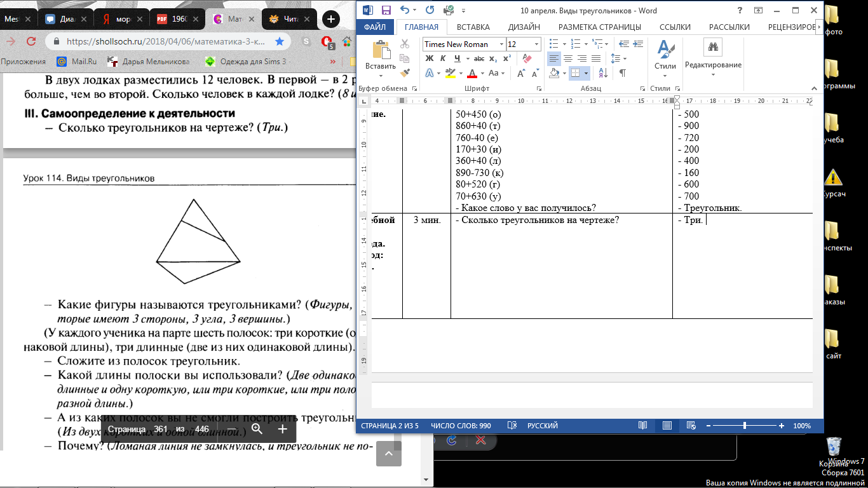Open the font color dropdown arrow
The width and height of the screenshot is (868, 488).
tap(482, 73)
